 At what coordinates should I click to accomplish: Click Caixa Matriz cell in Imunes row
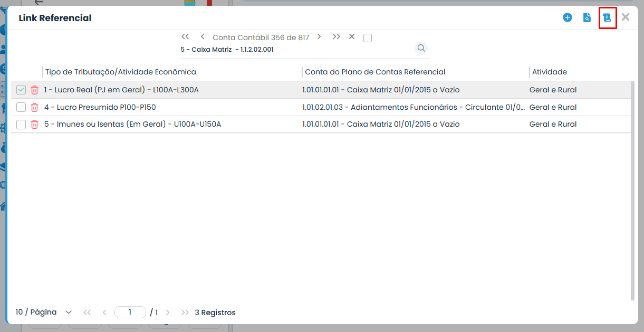click(x=381, y=125)
